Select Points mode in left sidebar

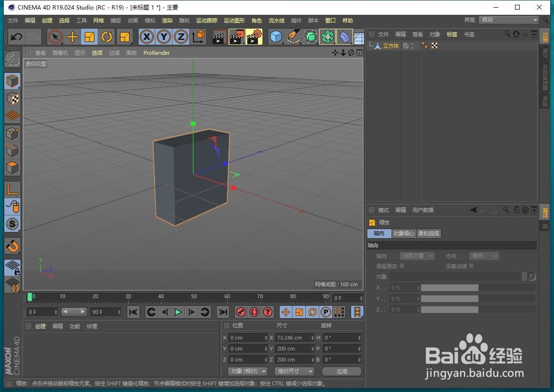pyautogui.click(x=12, y=133)
